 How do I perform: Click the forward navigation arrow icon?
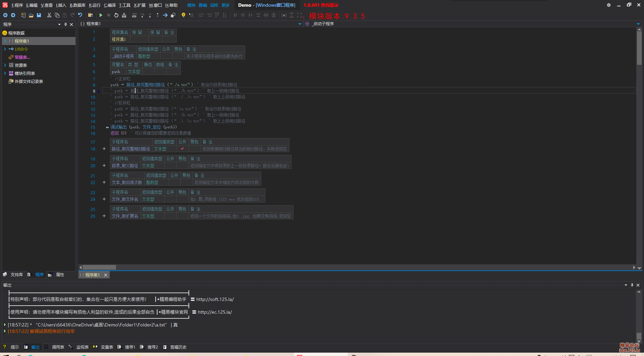(13, 15)
